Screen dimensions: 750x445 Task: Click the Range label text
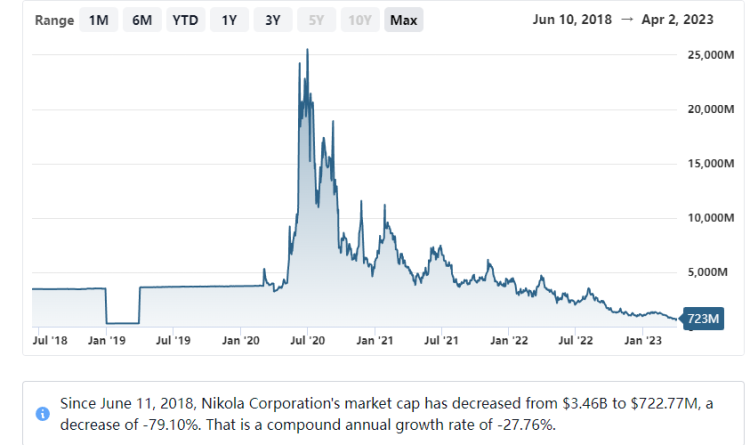tap(54, 20)
